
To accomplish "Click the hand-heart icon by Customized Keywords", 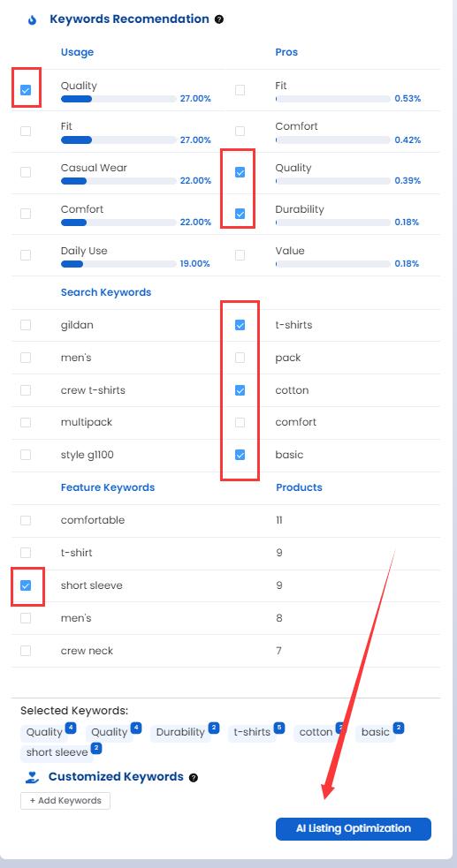I will click(32, 777).
